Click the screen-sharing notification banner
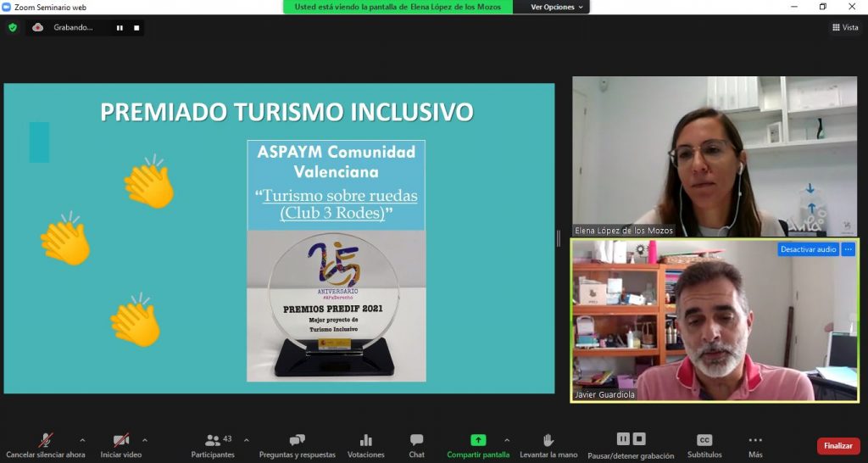This screenshot has width=868, height=463. [x=398, y=7]
